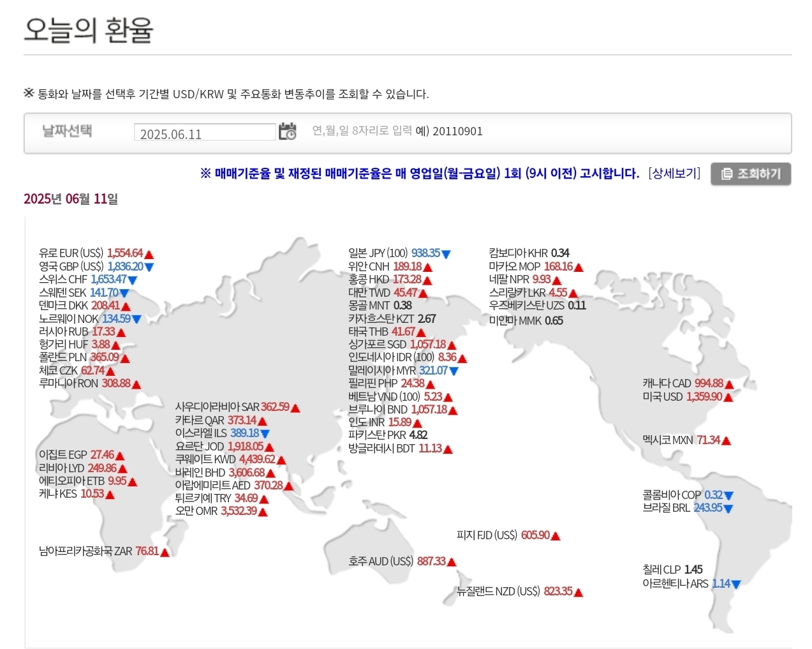Select 아랍에미리트 AED exchange rate
This screenshot has height=649, width=812.
point(234,486)
